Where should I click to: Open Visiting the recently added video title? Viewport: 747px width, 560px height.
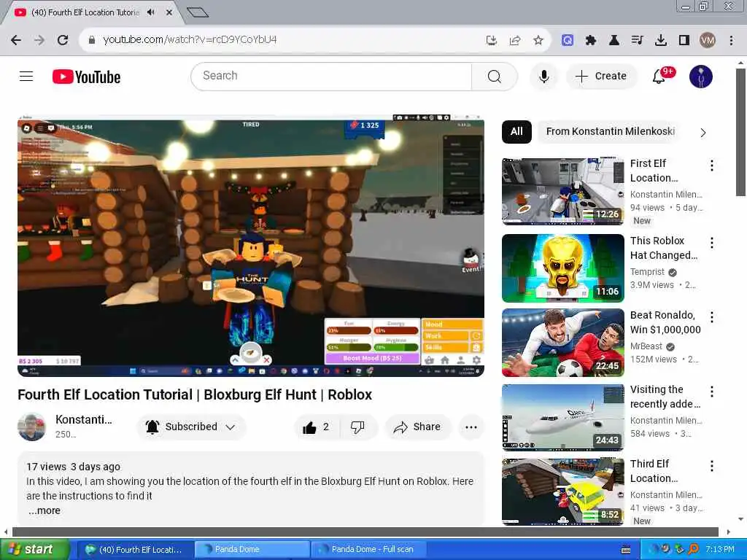(x=665, y=397)
